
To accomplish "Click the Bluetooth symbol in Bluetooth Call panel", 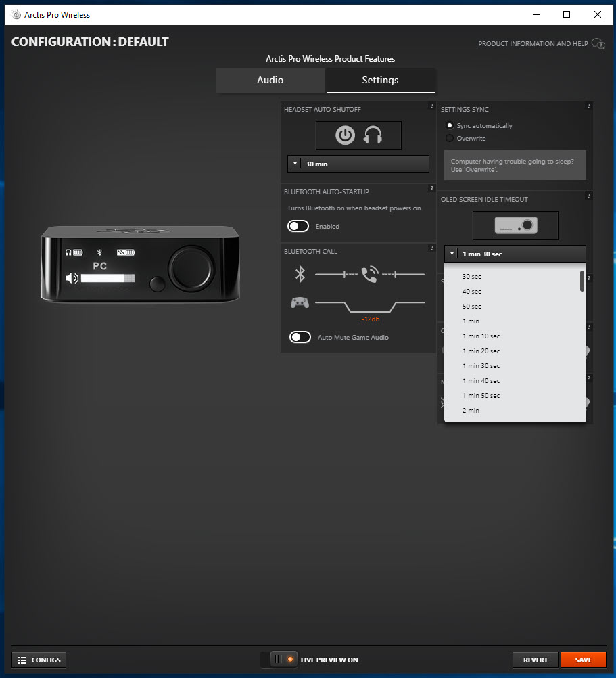I will [300, 274].
